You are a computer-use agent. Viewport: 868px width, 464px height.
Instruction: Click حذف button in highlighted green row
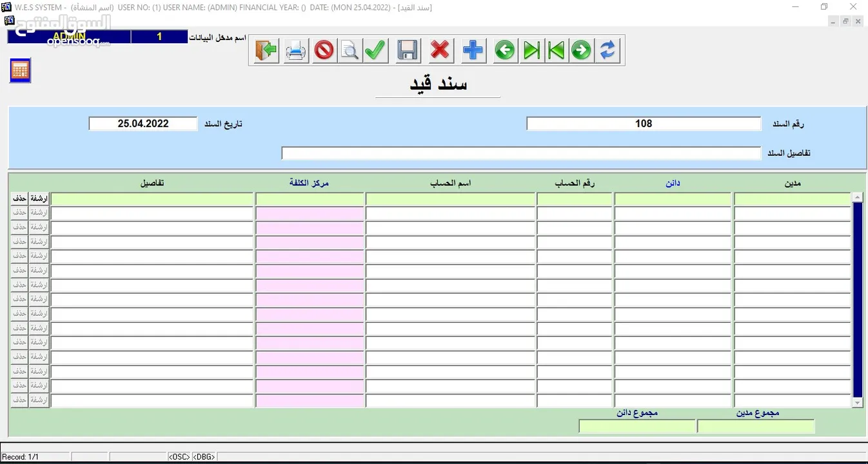(x=20, y=199)
